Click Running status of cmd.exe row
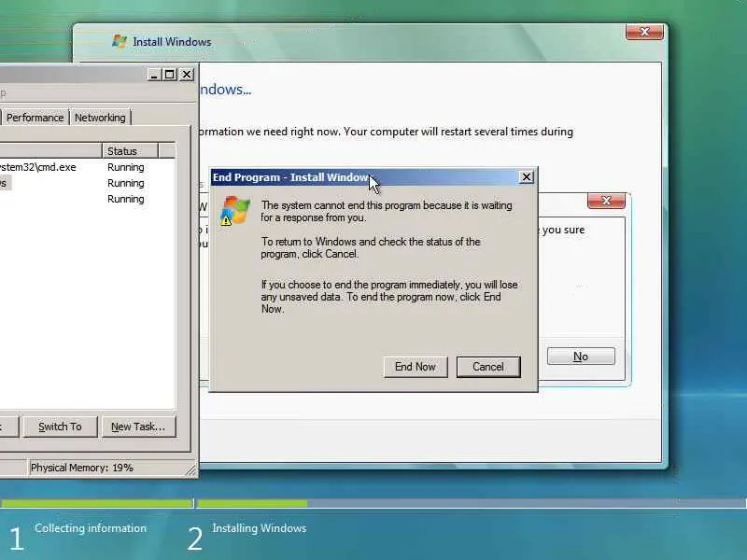The width and height of the screenshot is (747, 560). pos(126,167)
